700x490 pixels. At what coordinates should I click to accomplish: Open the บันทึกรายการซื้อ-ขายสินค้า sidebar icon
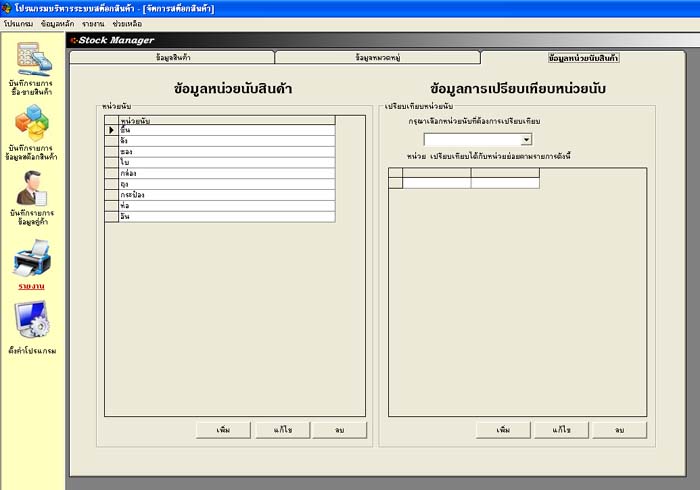click(33, 59)
